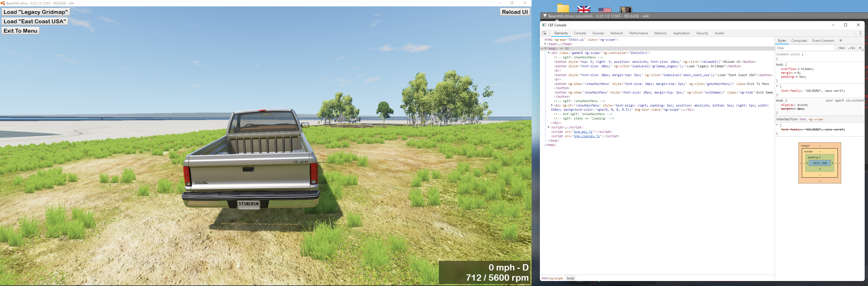The image size is (868, 286).
Task: Click the yellow folder desktop icon
Action: click(563, 8)
